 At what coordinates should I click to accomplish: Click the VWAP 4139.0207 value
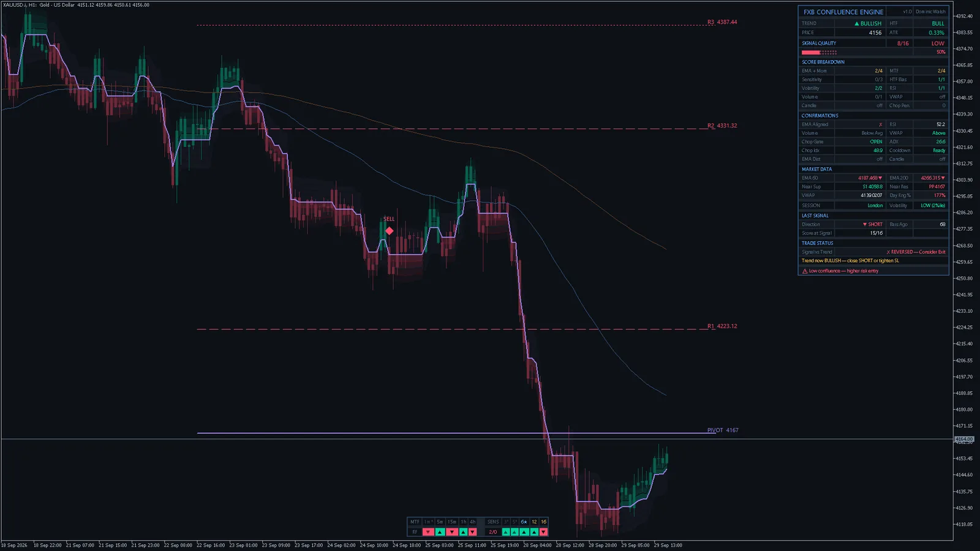click(x=872, y=196)
